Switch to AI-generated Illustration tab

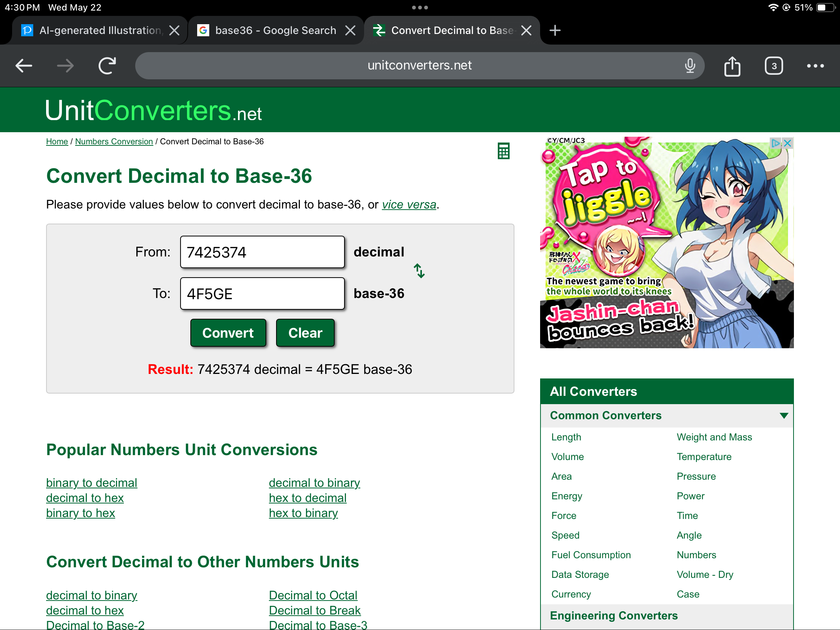[x=100, y=30]
